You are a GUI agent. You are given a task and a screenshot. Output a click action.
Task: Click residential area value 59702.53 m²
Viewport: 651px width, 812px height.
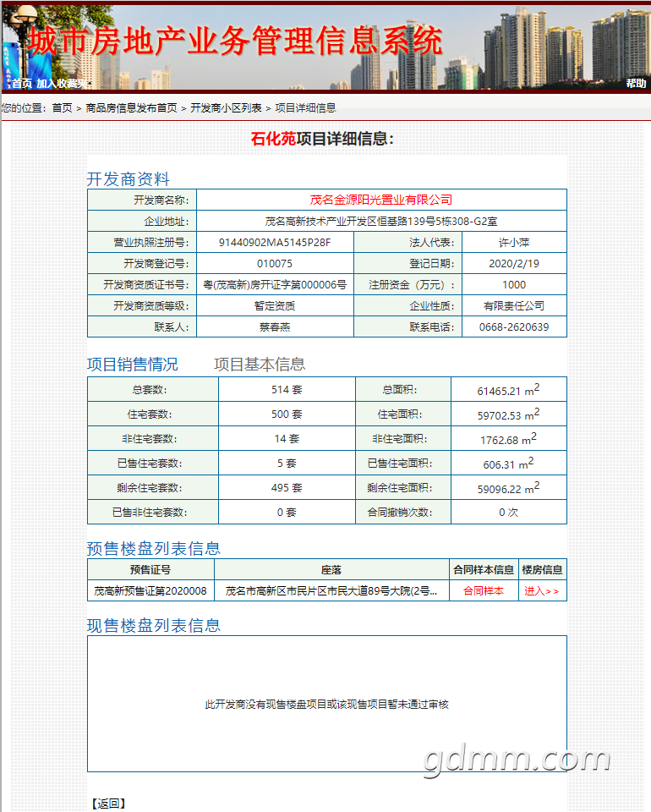pyautogui.click(x=508, y=414)
